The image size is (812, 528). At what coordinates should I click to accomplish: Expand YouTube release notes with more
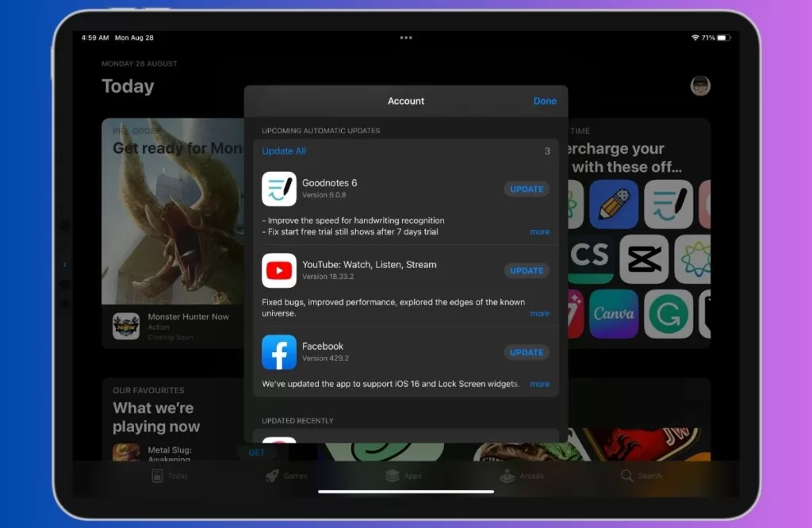[x=539, y=314]
